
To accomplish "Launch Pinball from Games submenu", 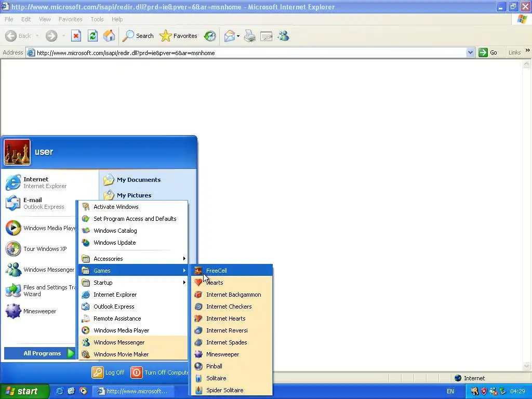I will 232,366.
